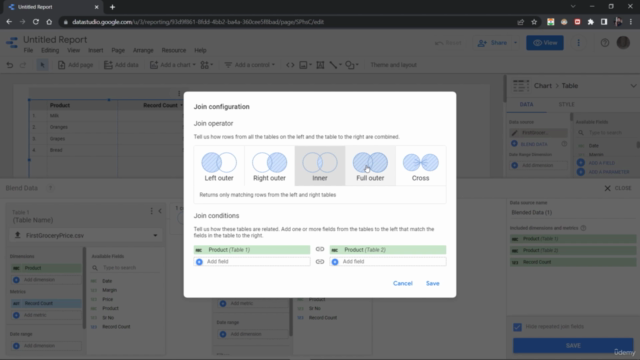Click Save in Join configuration dialog

[433, 283]
